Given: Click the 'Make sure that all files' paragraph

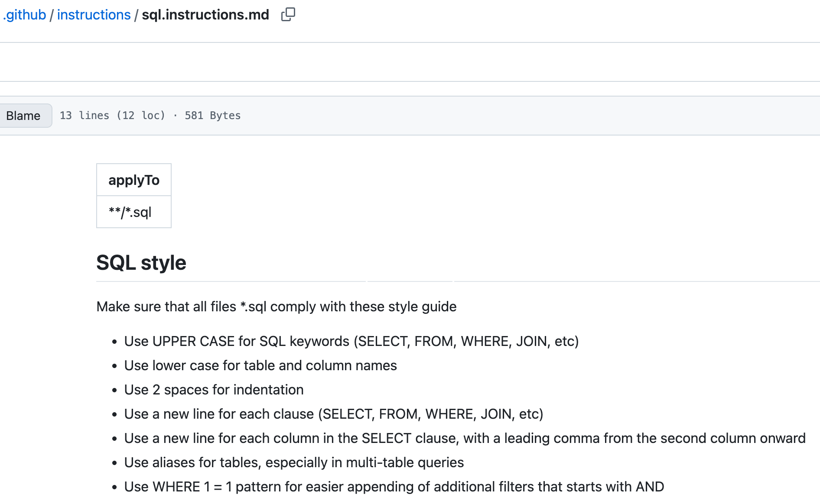Looking at the screenshot, I should [x=277, y=307].
